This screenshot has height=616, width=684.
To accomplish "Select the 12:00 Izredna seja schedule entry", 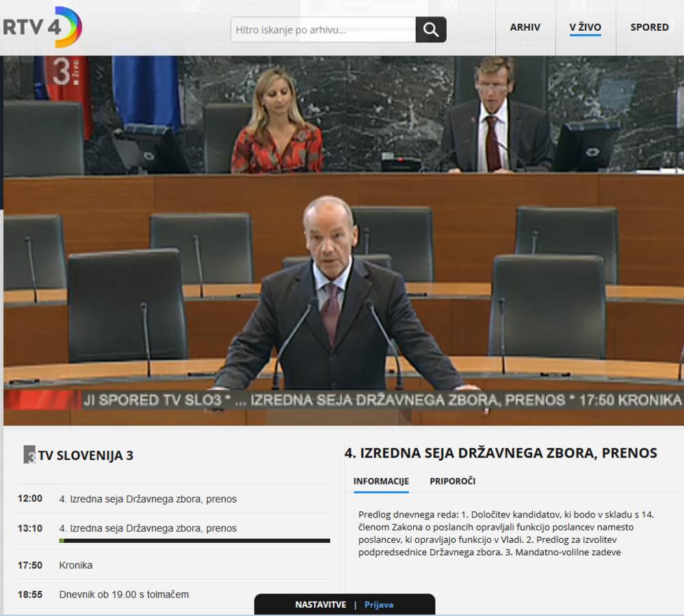I will click(148, 499).
